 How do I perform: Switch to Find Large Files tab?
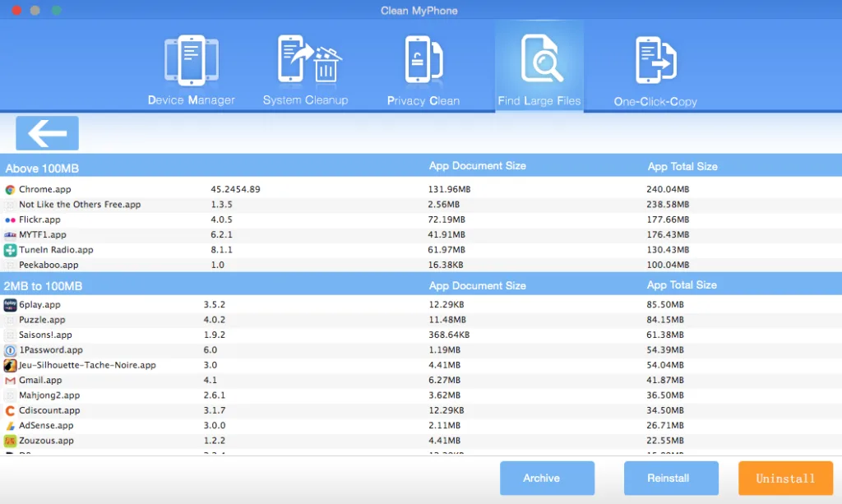point(539,67)
